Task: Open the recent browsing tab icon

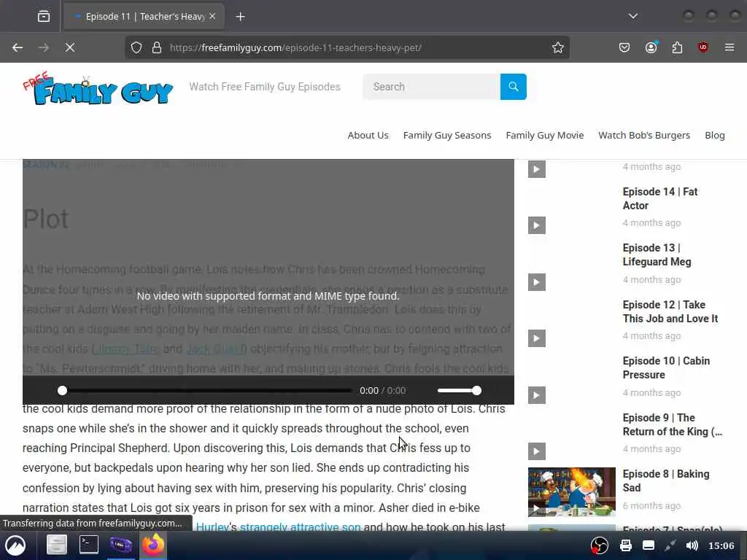Action: click(x=44, y=17)
